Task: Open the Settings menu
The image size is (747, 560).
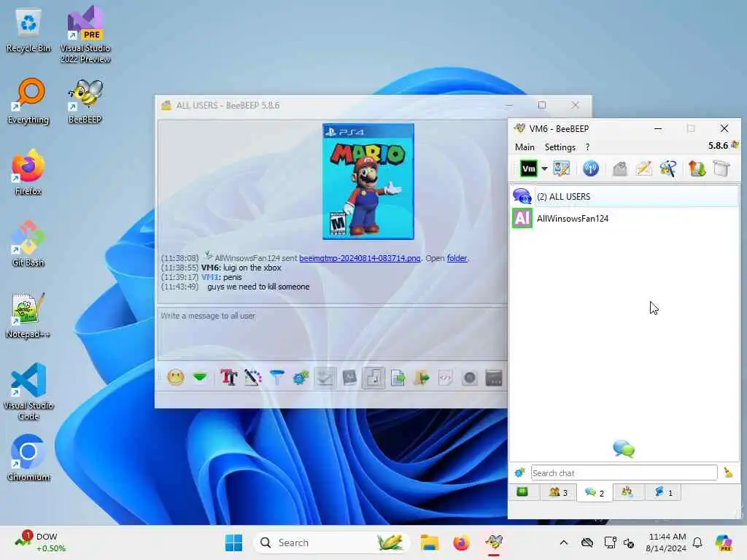Action: pyautogui.click(x=560, y=147)
